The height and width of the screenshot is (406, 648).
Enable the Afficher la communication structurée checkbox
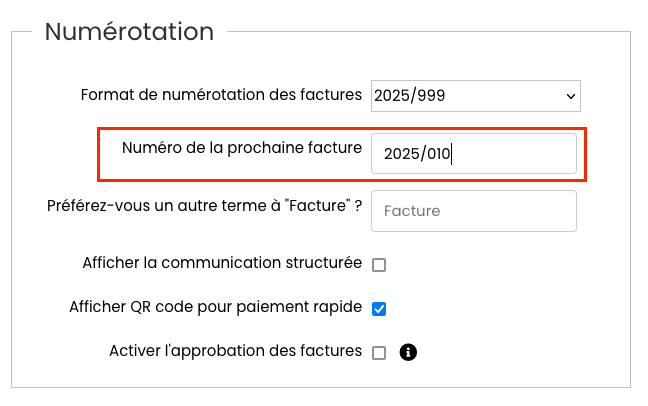point(379,265)
